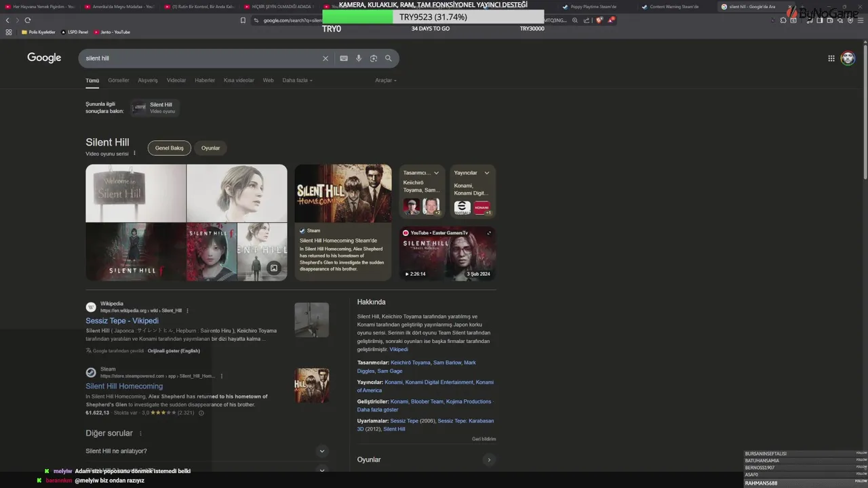Viewport: 868px width, 488px height.
Task: Open the Brave Shields lion icon
Action: (x=599, y=20)
